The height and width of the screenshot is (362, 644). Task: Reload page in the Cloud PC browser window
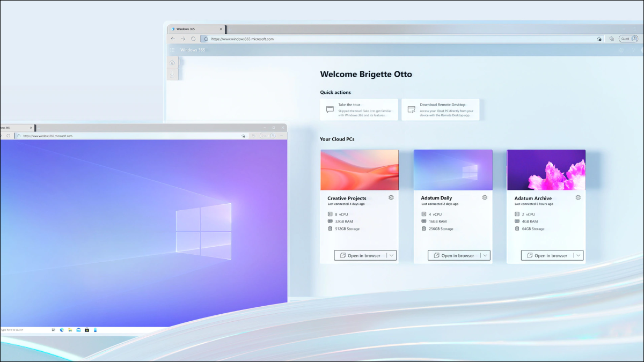pos(8,136)
